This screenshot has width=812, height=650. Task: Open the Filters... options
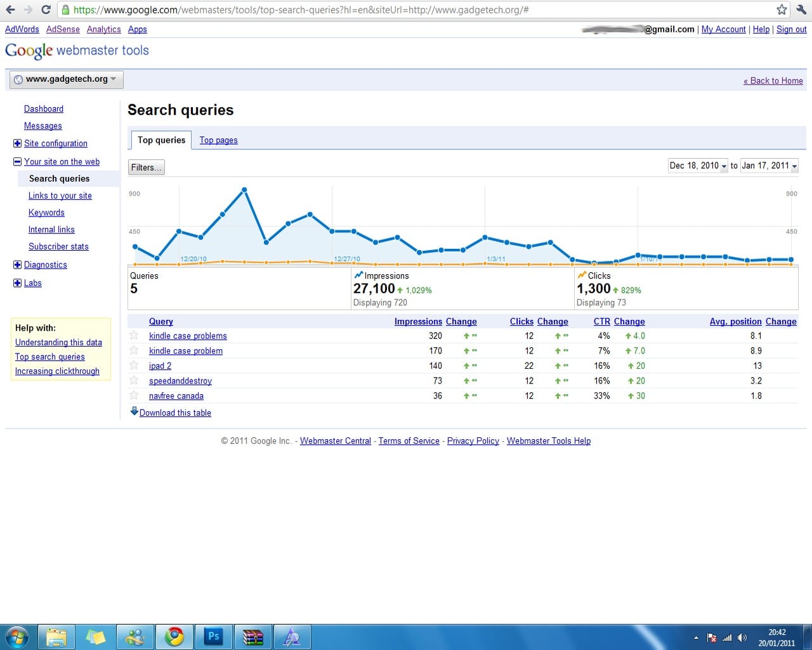146,168
